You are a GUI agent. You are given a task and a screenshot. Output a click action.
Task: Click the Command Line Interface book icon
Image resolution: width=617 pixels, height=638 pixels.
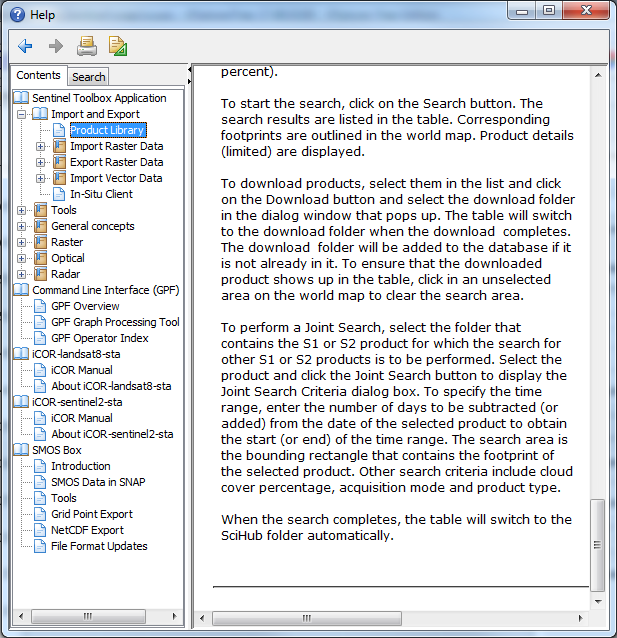(x=21, y=290)
